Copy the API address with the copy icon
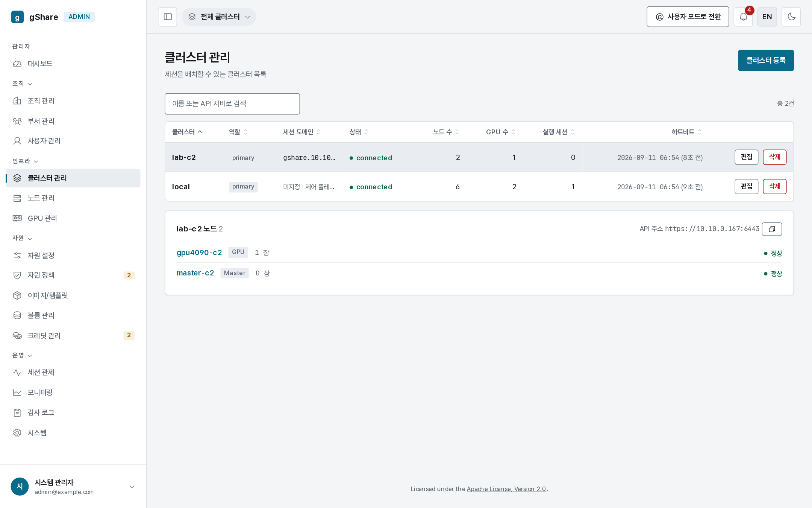The width and height of the screenshot is (812, 508). coord(772,229)
